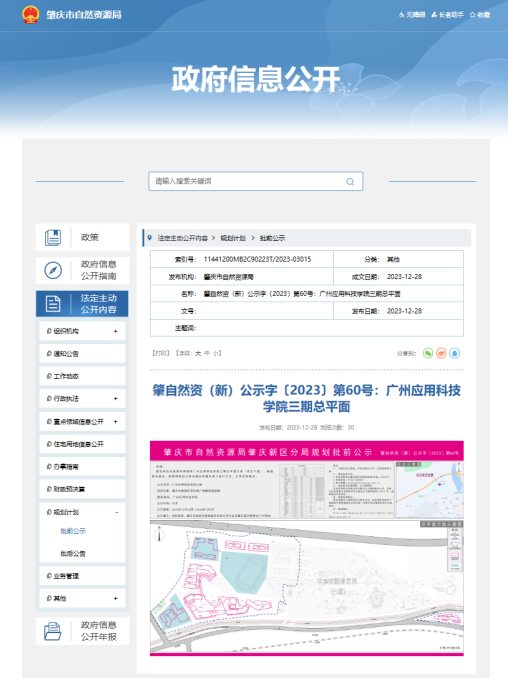This screenshot has height=678, width=508.
Task: Open 业务管理 in the sidebar
Action: pyautogui.click(x=66, y=576)
